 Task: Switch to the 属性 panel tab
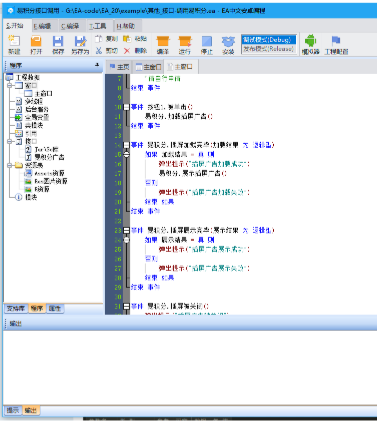[55, 308]
